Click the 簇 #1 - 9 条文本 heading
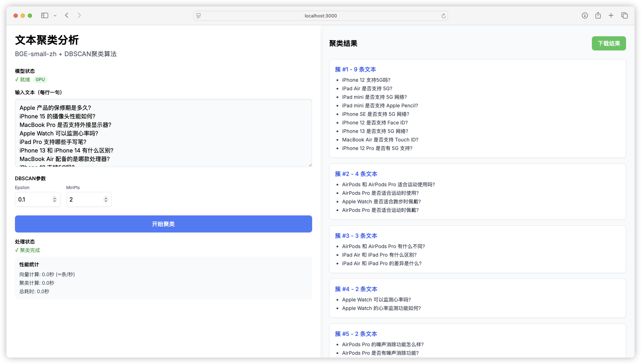Screen dimensions: 641x364 pos(355,69)
